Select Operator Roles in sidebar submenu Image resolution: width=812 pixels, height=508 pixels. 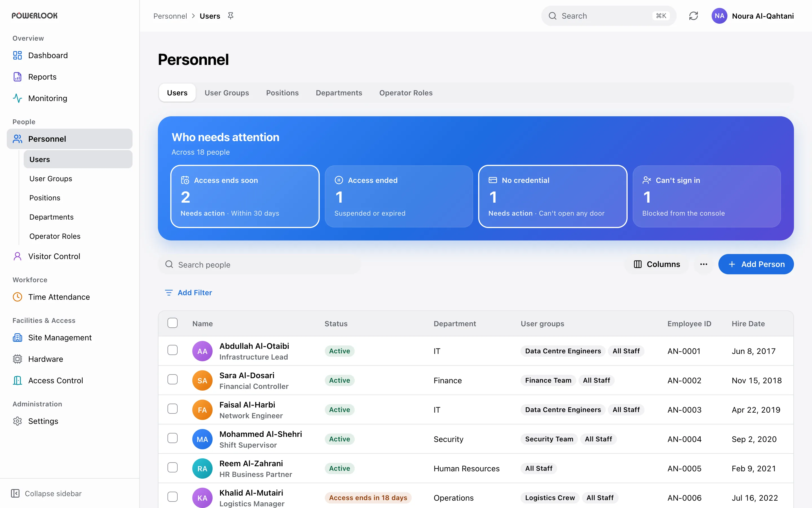[x=78, y=236]
